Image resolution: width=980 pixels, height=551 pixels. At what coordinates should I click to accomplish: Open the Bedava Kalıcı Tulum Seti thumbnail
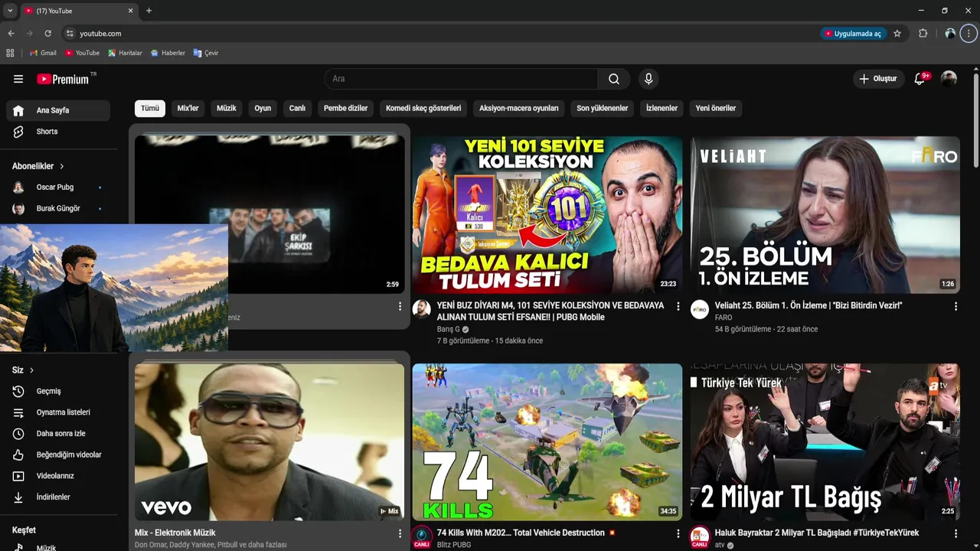point(547,214)
